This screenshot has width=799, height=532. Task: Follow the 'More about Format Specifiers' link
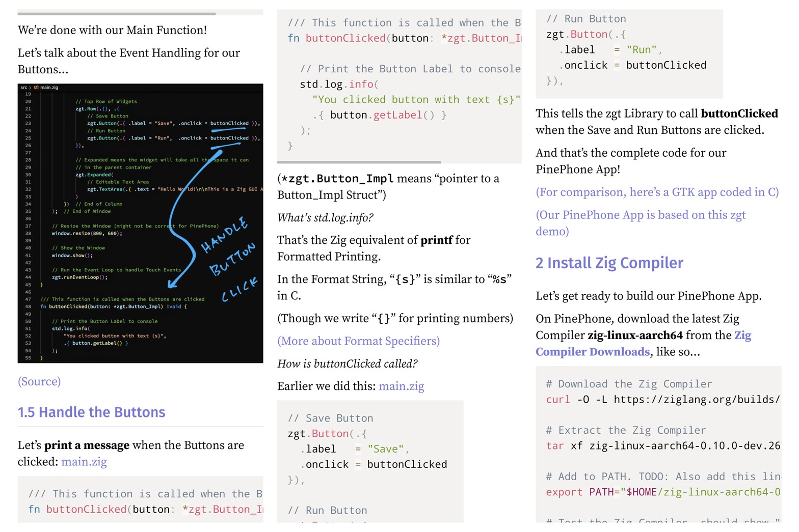(x=358, y=341)
